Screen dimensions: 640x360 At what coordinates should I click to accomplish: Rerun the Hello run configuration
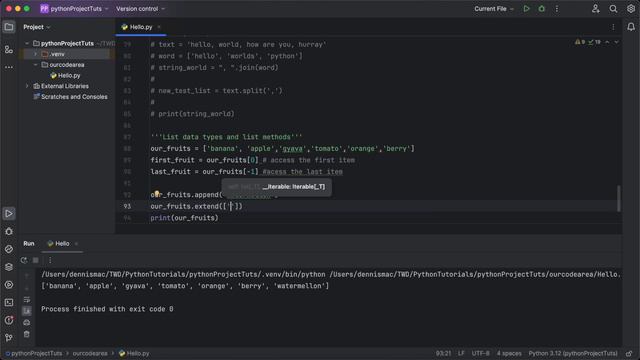coord(24,260)
